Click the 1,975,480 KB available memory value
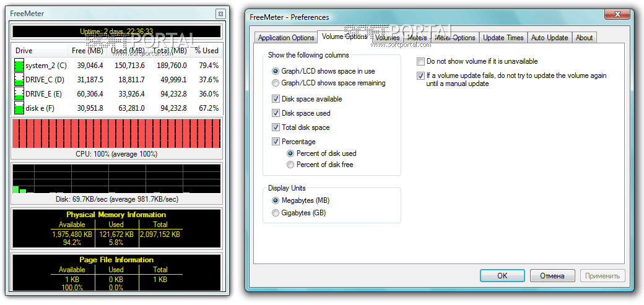644x305 pixels. (72, 235)
